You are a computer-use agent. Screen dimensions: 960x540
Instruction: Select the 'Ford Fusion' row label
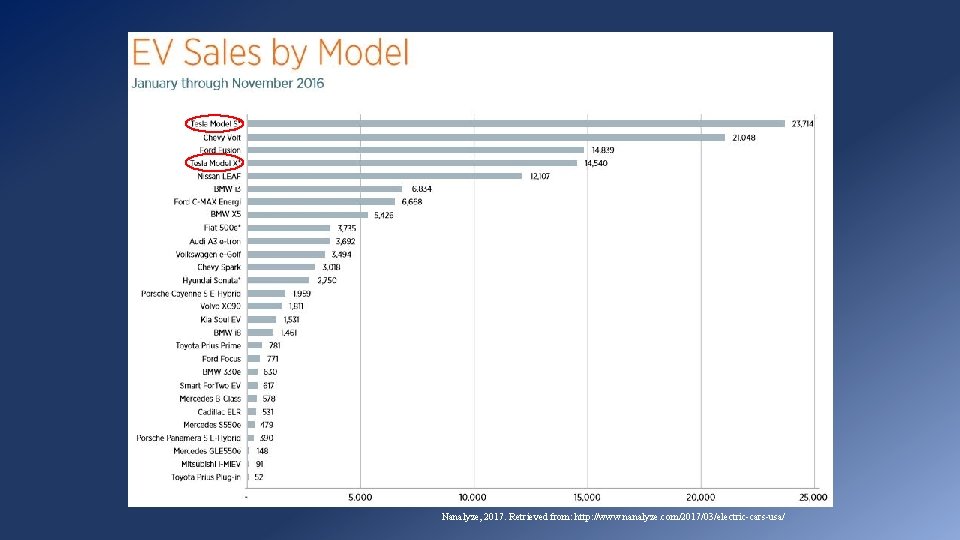(220, 150)
